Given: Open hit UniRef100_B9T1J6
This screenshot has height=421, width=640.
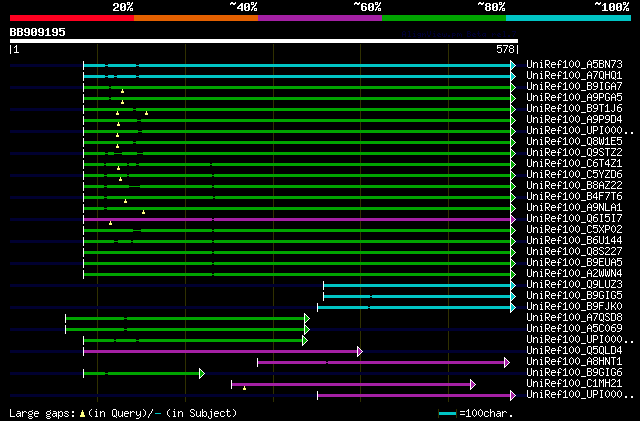Looking at the screenshot, I should click(x=574, y=109).
